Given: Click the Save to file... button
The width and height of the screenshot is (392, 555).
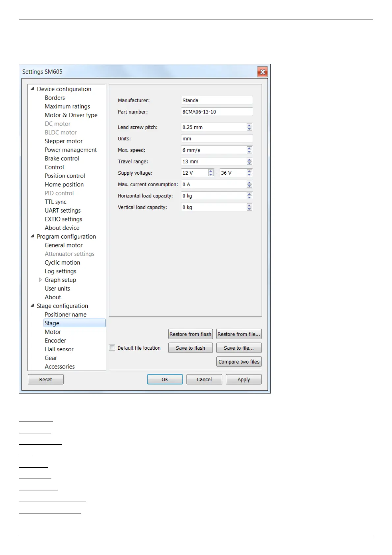Looking at the screenshot, I should 239,348.
